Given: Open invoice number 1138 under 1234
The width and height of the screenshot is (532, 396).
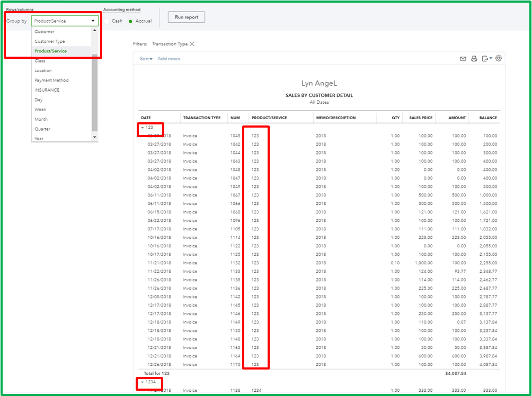Looking at the screenshot, I should pyautogui.click(x=235, y=390).
